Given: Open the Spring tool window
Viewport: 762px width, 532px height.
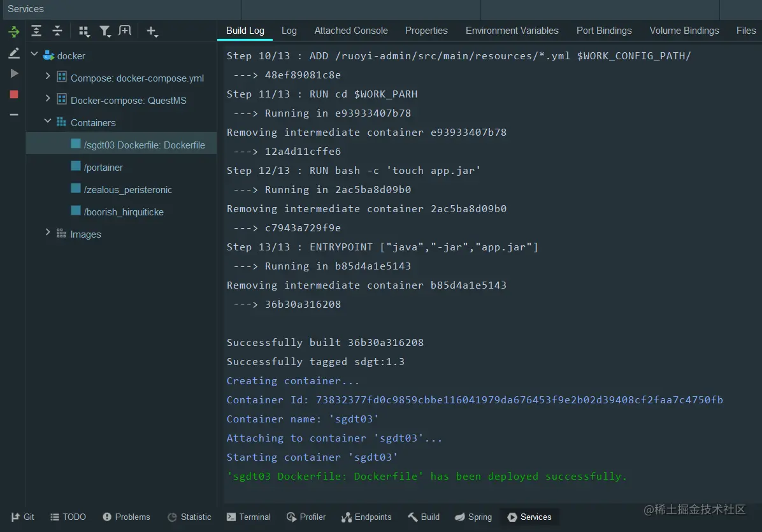Looking at the screenshot, I should (473, 517).
